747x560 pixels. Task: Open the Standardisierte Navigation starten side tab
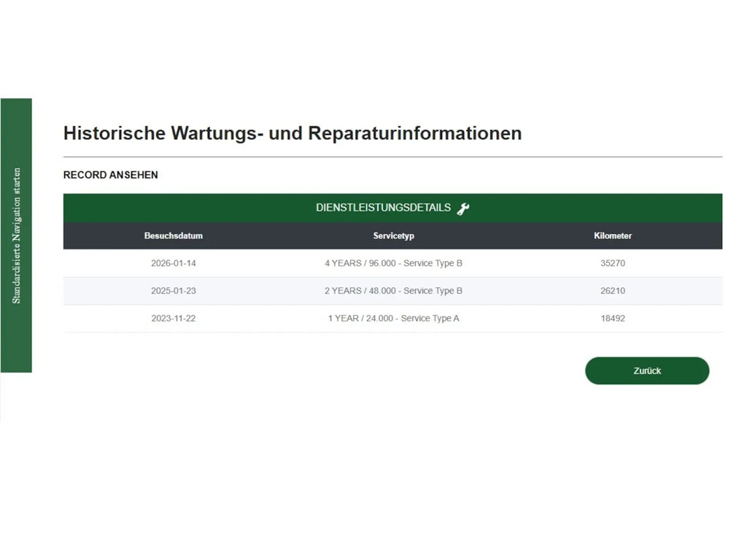pyautogui.click(x=16, y=236)
